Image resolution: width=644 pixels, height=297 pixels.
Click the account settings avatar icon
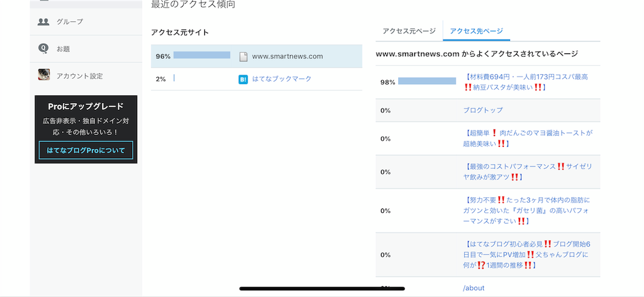(44, 74)
